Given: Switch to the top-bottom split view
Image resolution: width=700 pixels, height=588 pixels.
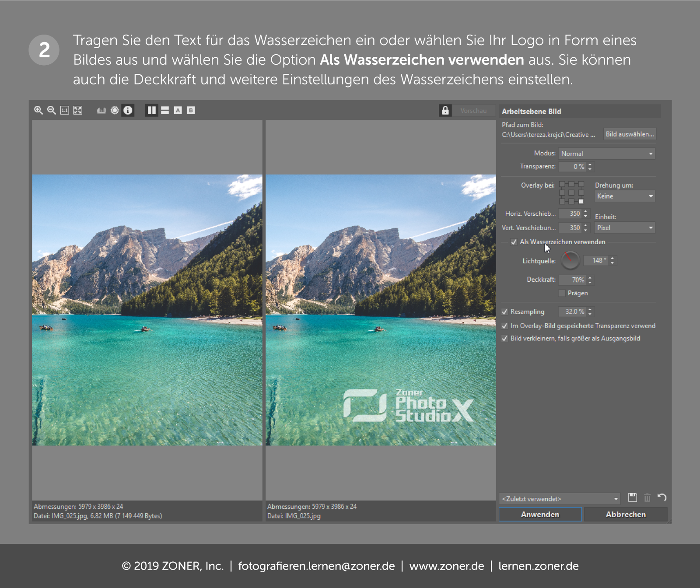Looking at the screenshot, I should pos(165,110).
